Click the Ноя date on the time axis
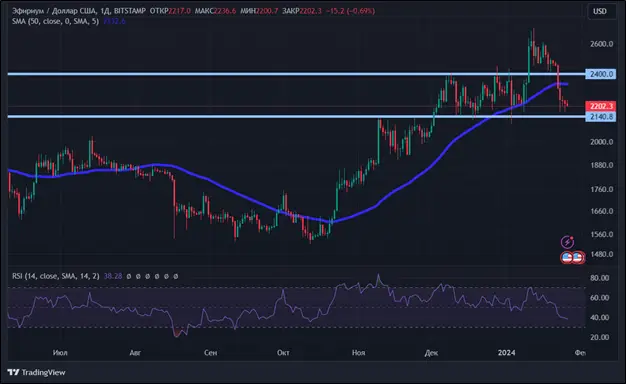The width and height of the screenshot is (626, 384). [x=359, y=353]
